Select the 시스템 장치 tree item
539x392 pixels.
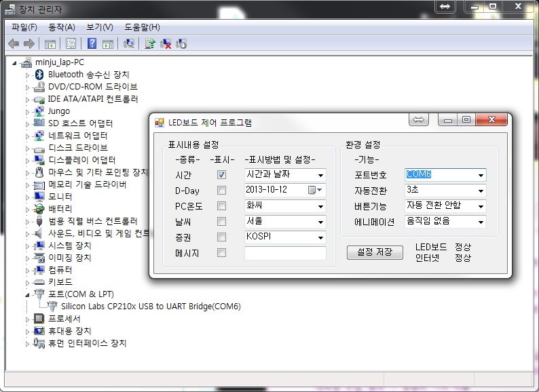[x=69, y=246]
